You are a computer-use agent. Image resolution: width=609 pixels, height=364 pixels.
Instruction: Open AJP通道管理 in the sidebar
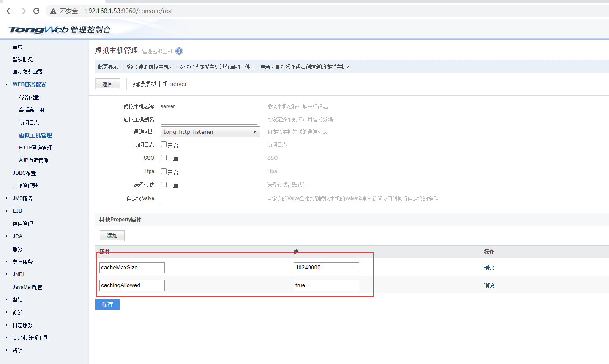(x=34, y=160)
